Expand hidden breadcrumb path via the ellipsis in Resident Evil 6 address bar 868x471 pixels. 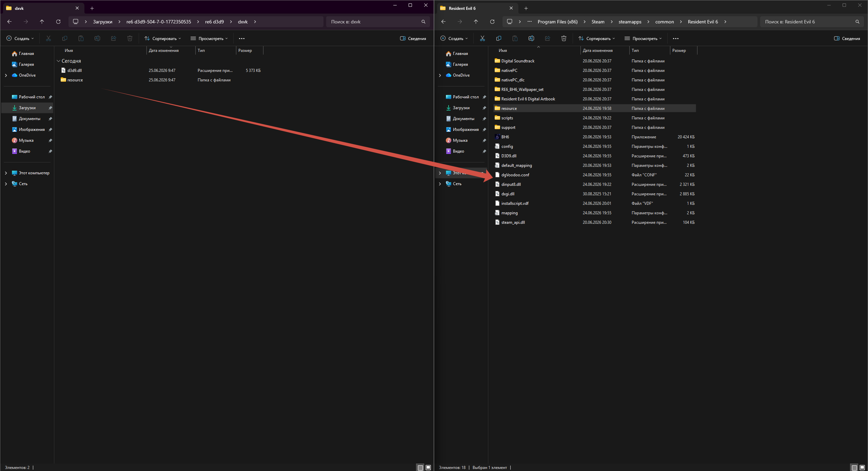tap(530, 22)
